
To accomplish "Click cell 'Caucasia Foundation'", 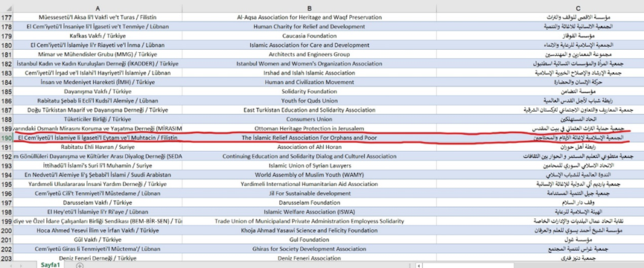I will pos(309,36).
